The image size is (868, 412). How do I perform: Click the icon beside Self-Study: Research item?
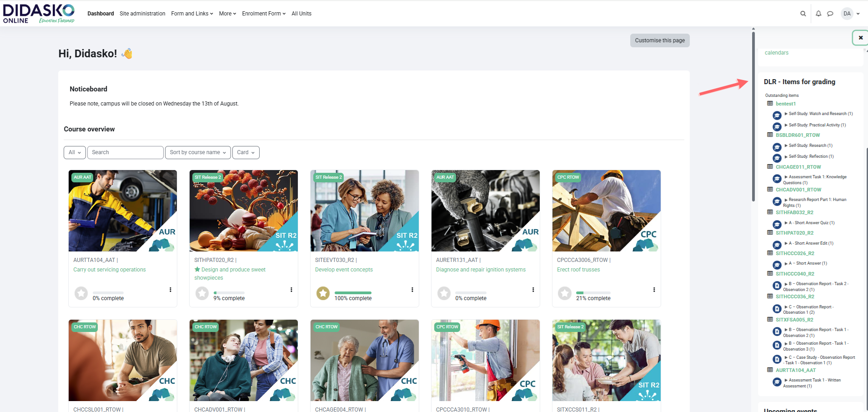[x=777, y=147]
